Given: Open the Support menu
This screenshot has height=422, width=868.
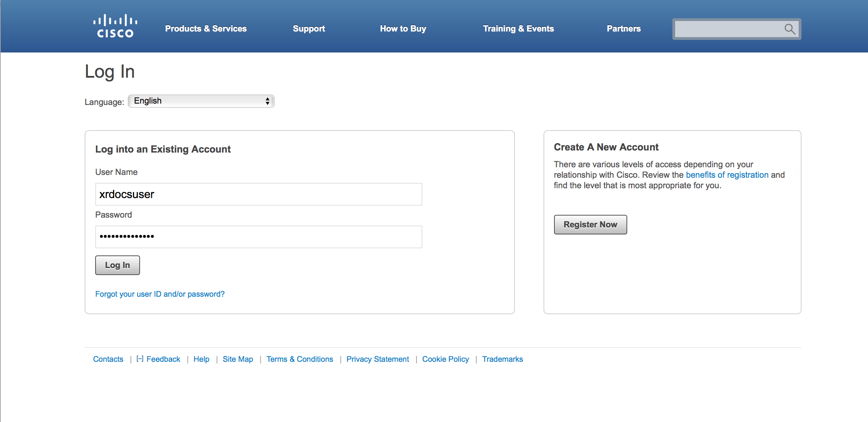Looking at the screenshot, I should pyautogui.click(x=309, y=29).
